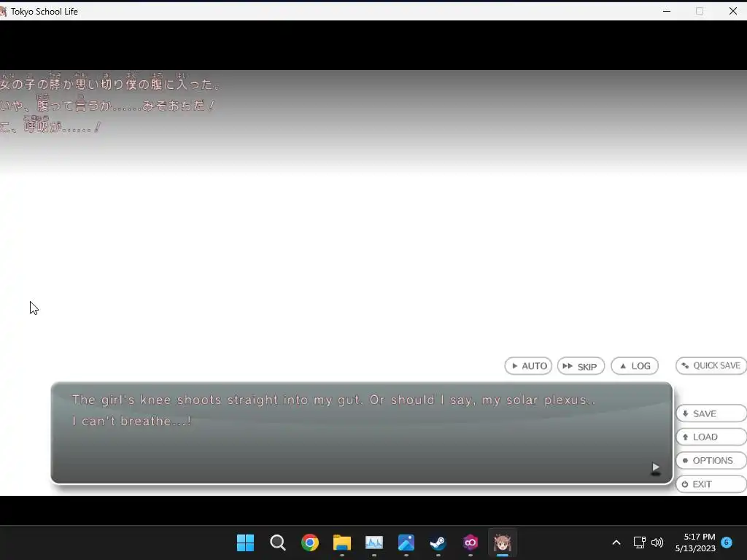The height and width of the screenshot is (560, 747).
Task: Open the Windows Start menu
Action: click(245, 542)
